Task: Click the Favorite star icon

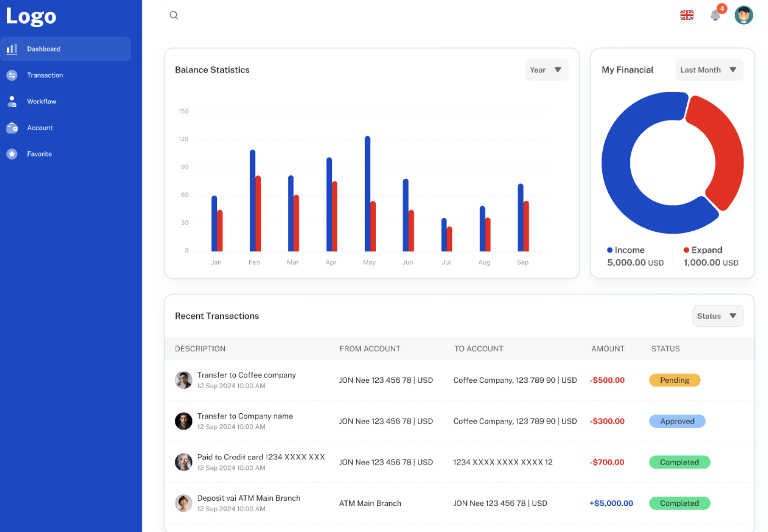Action: click(12, 154)
